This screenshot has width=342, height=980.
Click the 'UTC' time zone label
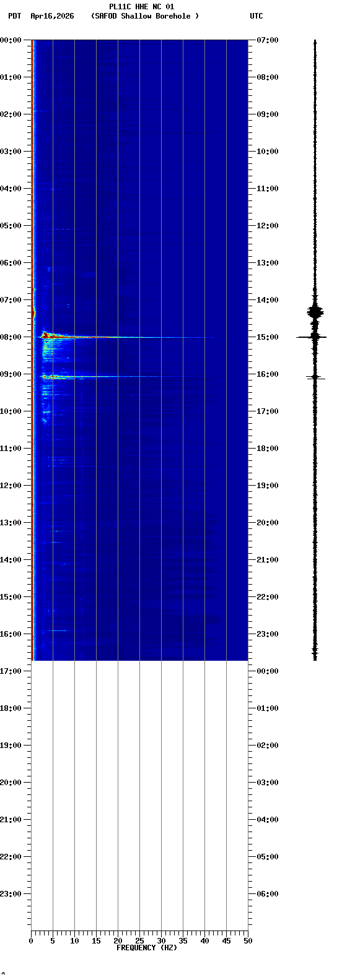tap(256, 16)
